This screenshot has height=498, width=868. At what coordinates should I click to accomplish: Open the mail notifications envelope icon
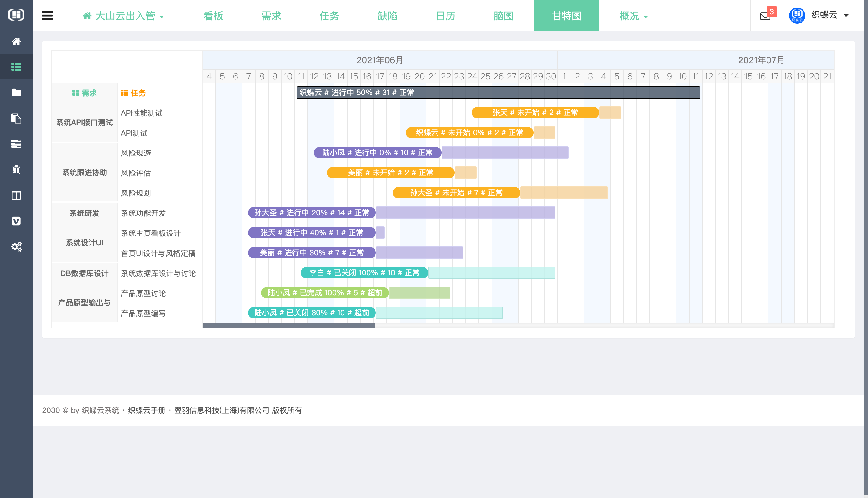(765, 16)
